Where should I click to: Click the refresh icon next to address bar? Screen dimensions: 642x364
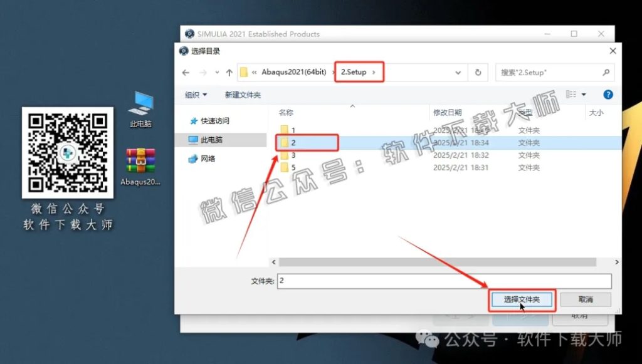[478, 72]
